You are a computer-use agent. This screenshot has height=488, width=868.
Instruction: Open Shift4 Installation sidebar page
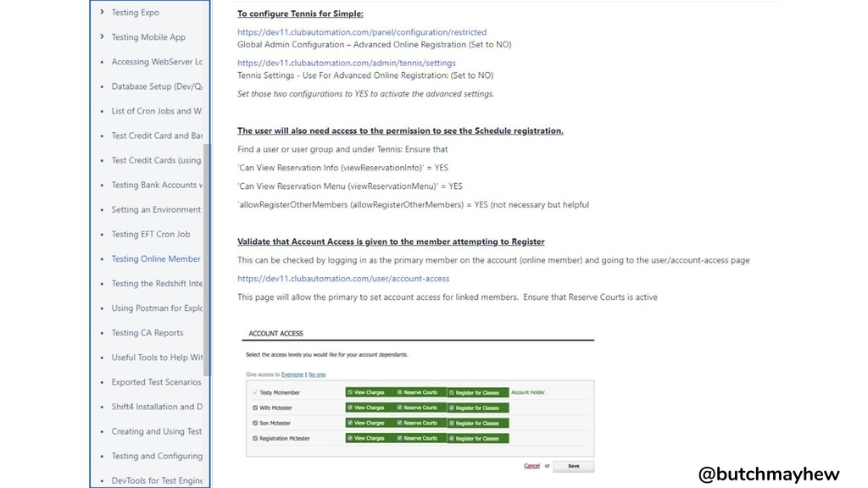pos(157,407)
